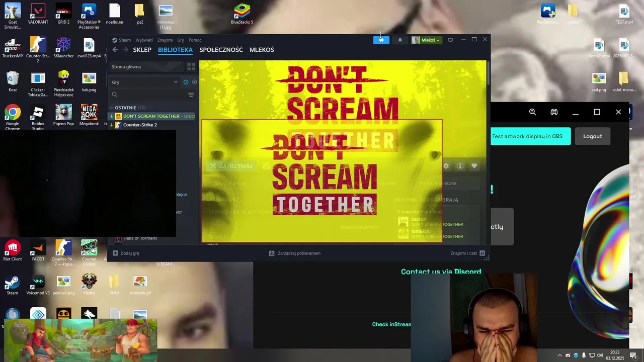Open the GRID 2 desktop shortcut

[63, 14]
